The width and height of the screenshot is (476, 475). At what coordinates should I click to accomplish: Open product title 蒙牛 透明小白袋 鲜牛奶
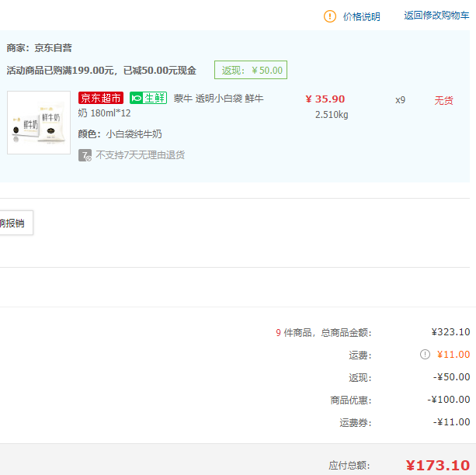171,106
